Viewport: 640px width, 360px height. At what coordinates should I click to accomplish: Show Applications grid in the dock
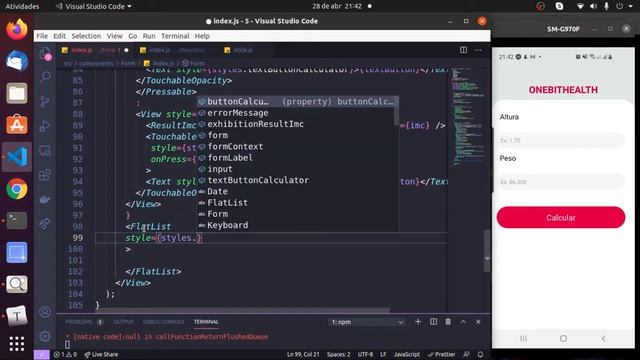click(17, 344)
